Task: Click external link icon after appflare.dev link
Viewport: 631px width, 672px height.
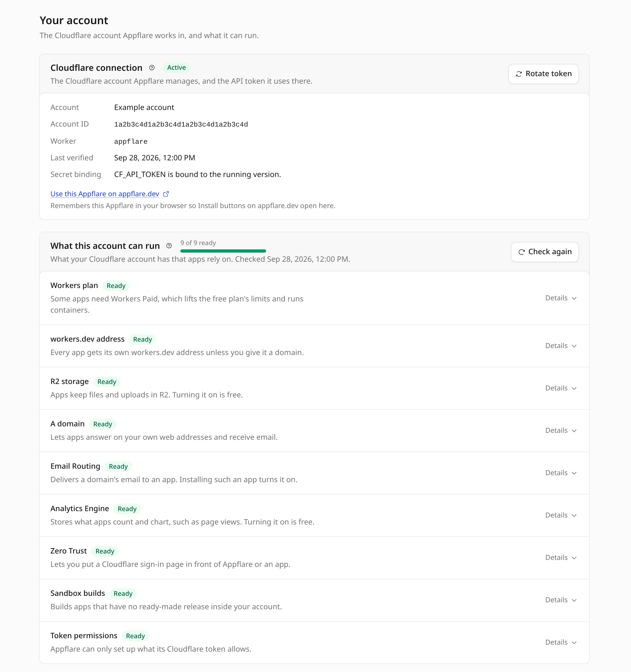Action: tap(166, 194)
